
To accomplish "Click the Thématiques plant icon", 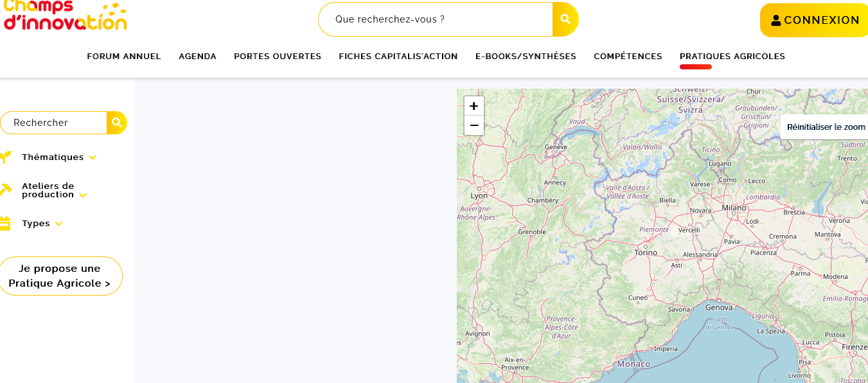I will (5, 157).
